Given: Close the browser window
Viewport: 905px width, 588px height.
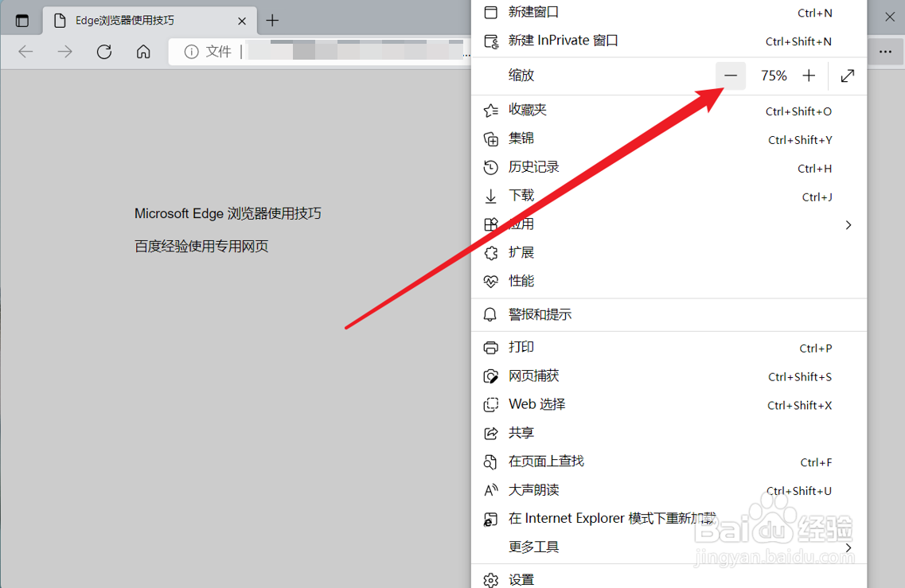Looking at the screenshot, I should [x=890, y=18].
